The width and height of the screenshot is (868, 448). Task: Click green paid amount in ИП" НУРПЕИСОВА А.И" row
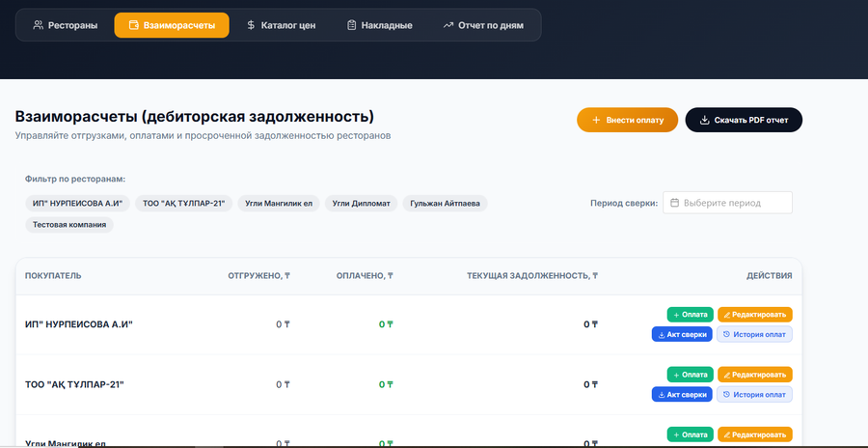(386, 324)
